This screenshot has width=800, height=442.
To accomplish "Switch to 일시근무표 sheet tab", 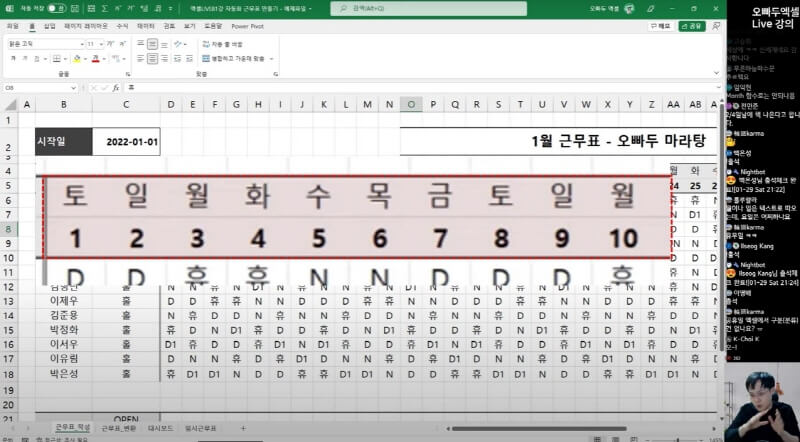I will pos(201,428).
